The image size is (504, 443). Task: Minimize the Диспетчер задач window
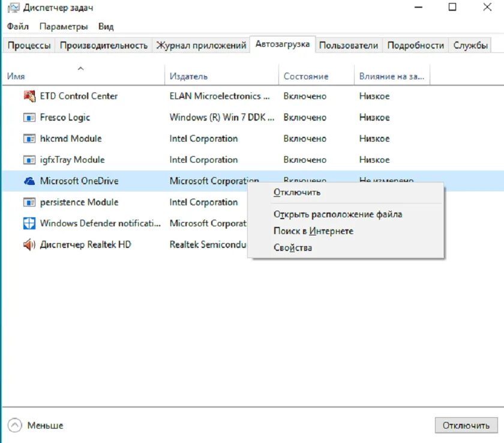coord(419,7)
